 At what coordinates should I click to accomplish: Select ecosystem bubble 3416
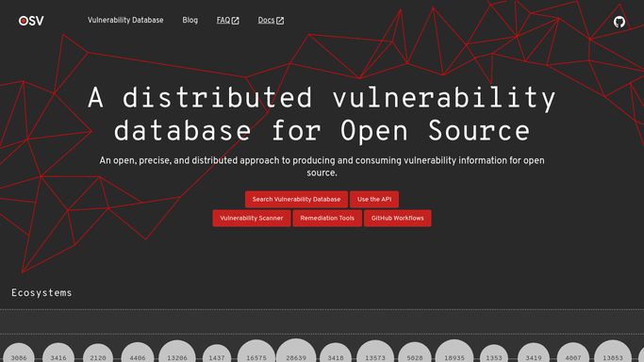58,353
